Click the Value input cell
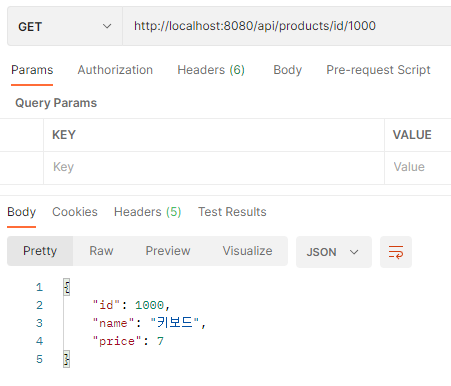 pos(418,167)
